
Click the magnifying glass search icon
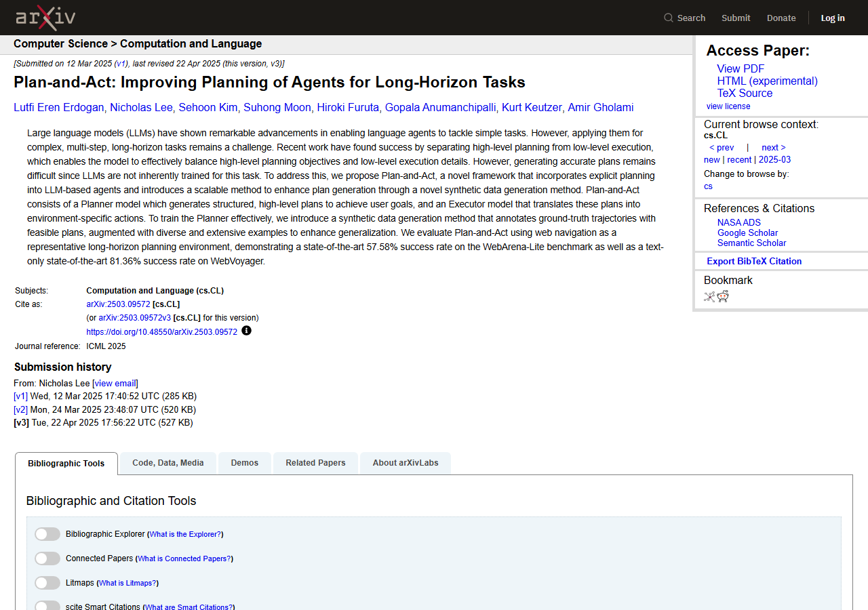(669, 18)
